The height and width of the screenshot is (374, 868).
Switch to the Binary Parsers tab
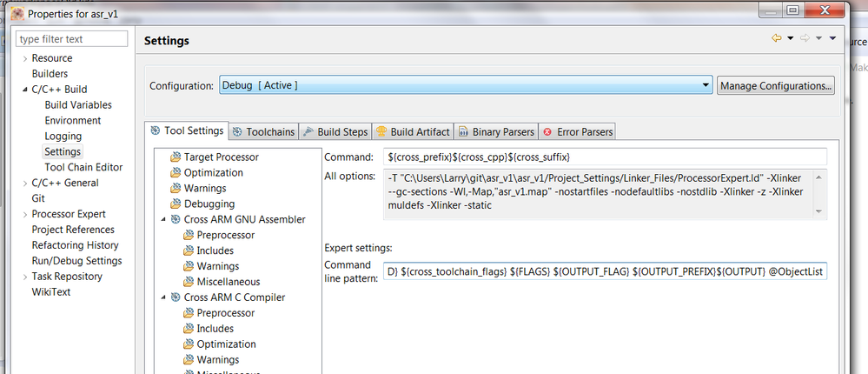pyautogui.click(x=496, y=132)
